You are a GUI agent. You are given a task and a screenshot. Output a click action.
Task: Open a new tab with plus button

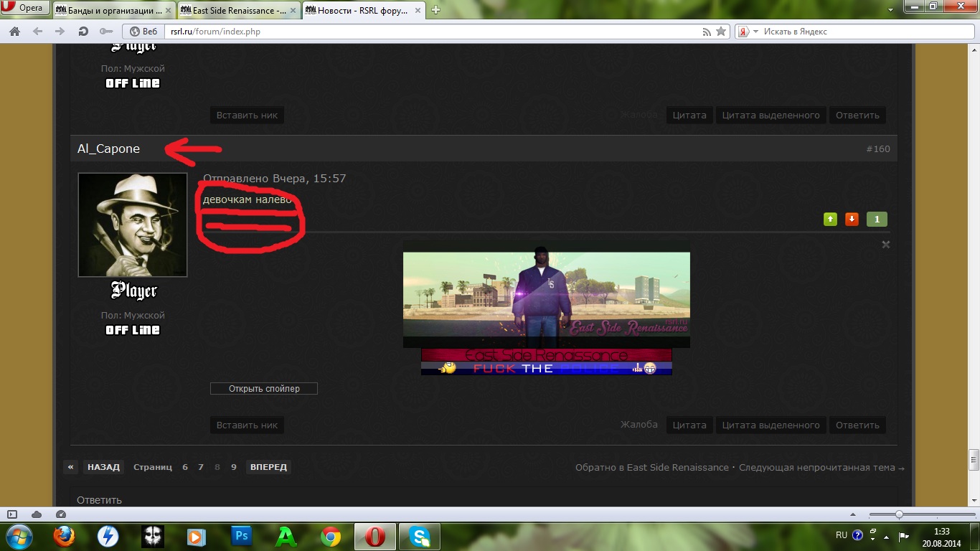pyautogui.click(x=435, y=10)
